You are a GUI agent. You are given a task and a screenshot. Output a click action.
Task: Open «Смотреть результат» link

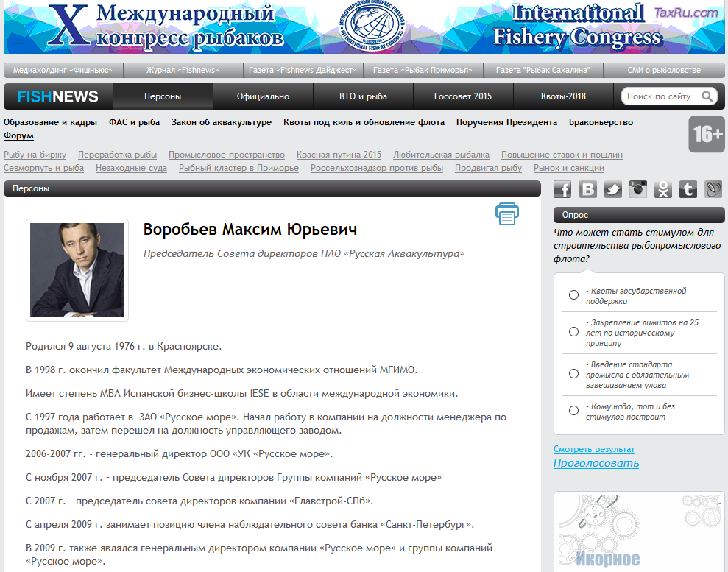point(593,449)
